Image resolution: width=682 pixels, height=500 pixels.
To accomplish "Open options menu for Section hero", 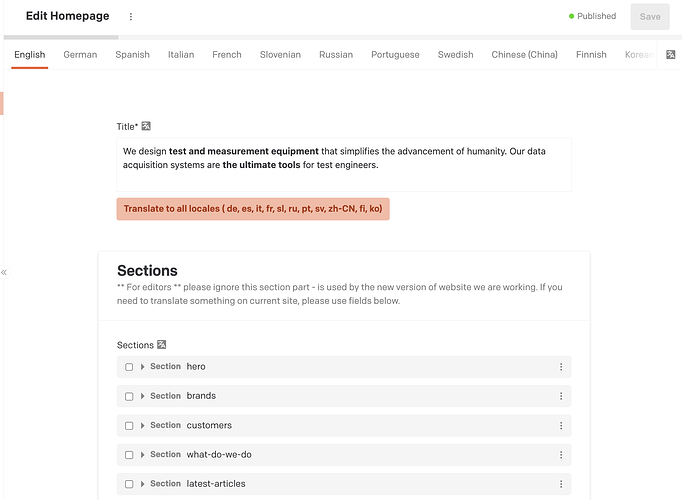I will point(561,367).
